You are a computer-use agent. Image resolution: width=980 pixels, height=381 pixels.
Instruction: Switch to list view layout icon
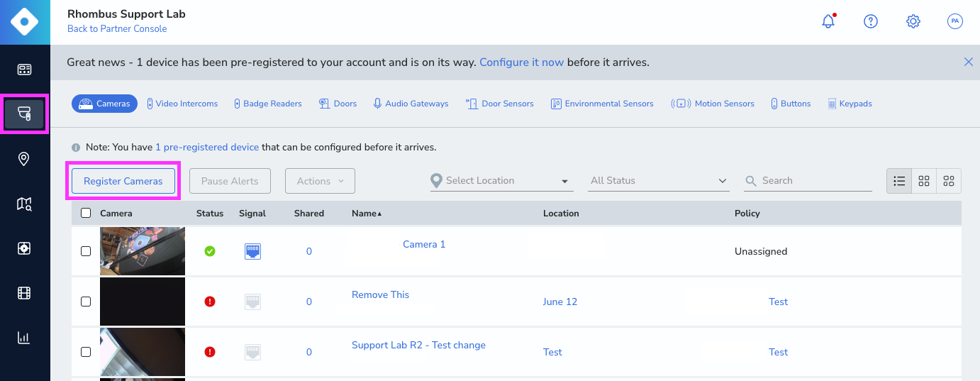pyautogui.click(x=899, y=181)
